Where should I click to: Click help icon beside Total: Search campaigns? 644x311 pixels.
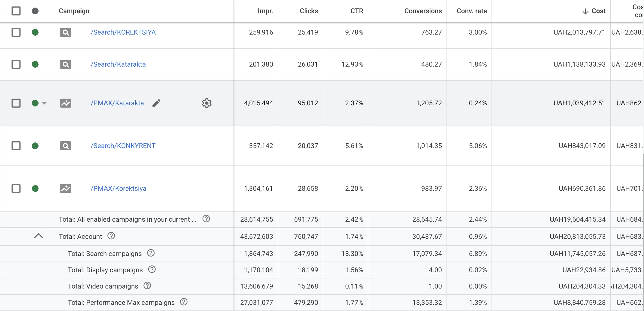(x=151, y=253)
